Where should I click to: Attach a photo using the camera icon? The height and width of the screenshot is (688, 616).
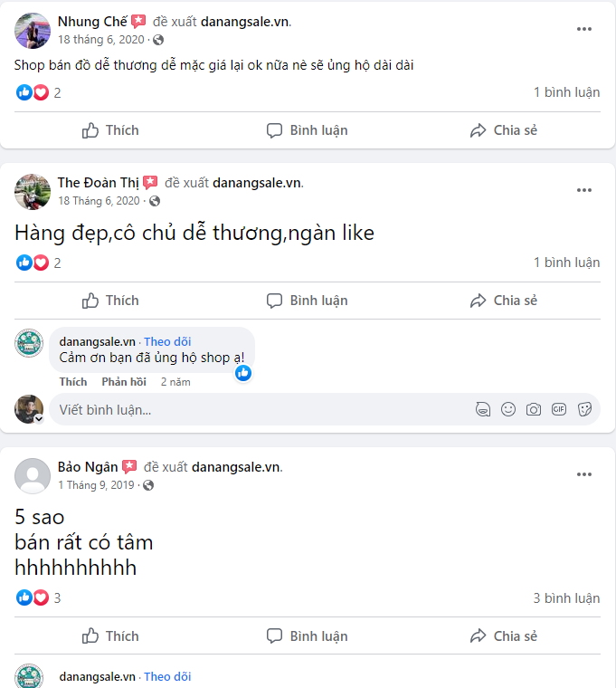click(534, 409)
